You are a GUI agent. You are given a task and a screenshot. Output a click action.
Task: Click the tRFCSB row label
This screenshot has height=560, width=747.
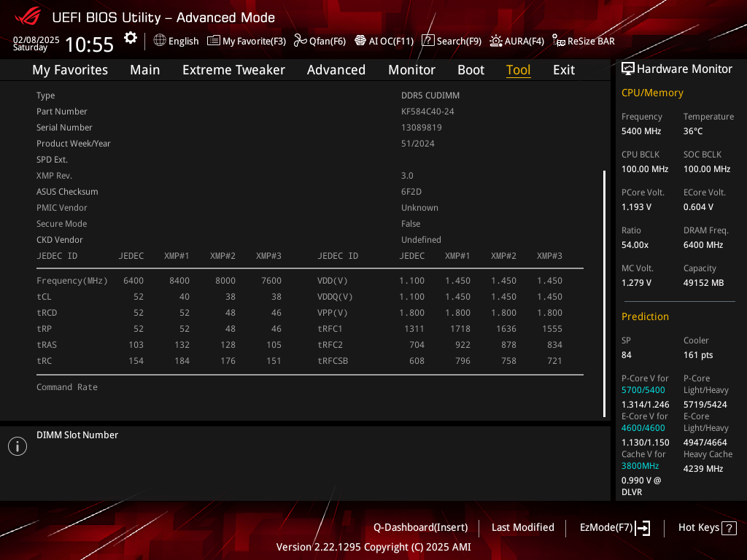333,360
